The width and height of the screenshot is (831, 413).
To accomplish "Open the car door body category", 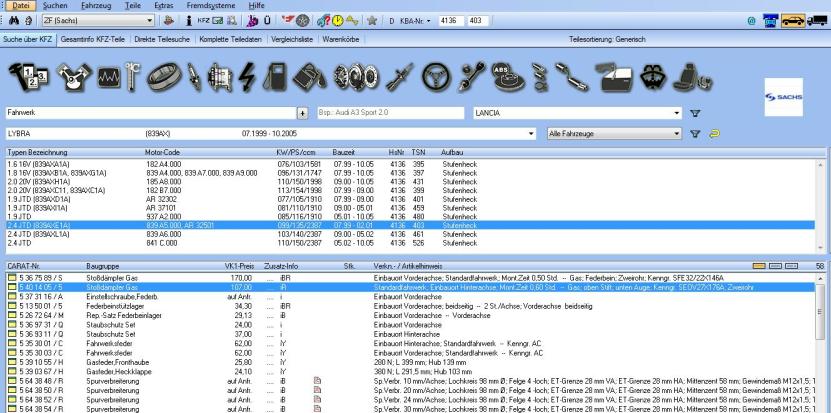I will (x=613, y=77).
